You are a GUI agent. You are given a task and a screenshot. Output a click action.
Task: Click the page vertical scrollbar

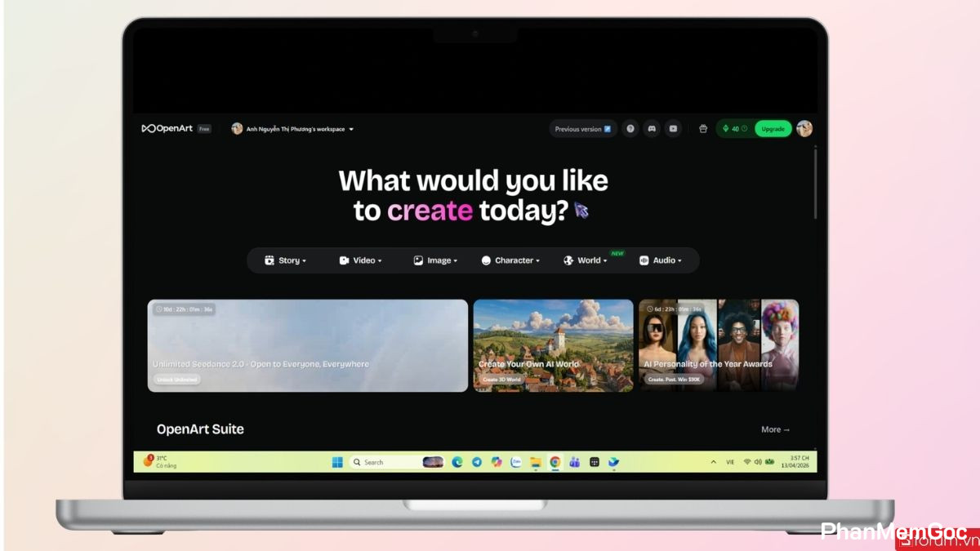point(815,182)
